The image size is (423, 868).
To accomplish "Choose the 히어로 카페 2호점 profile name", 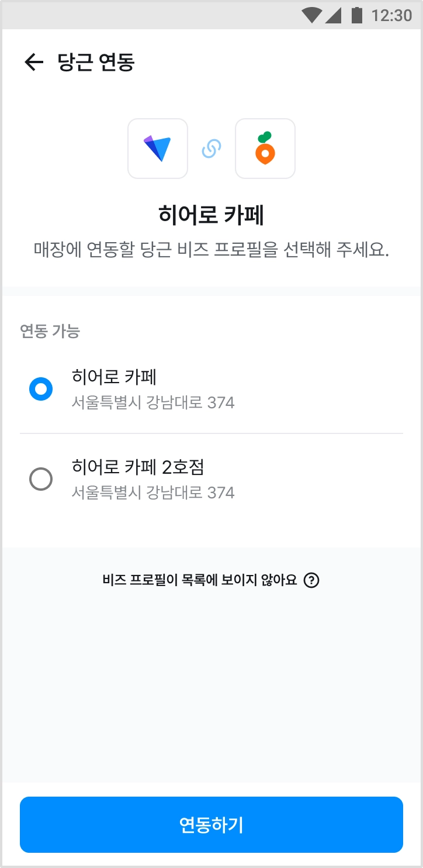I will [138, 467].
